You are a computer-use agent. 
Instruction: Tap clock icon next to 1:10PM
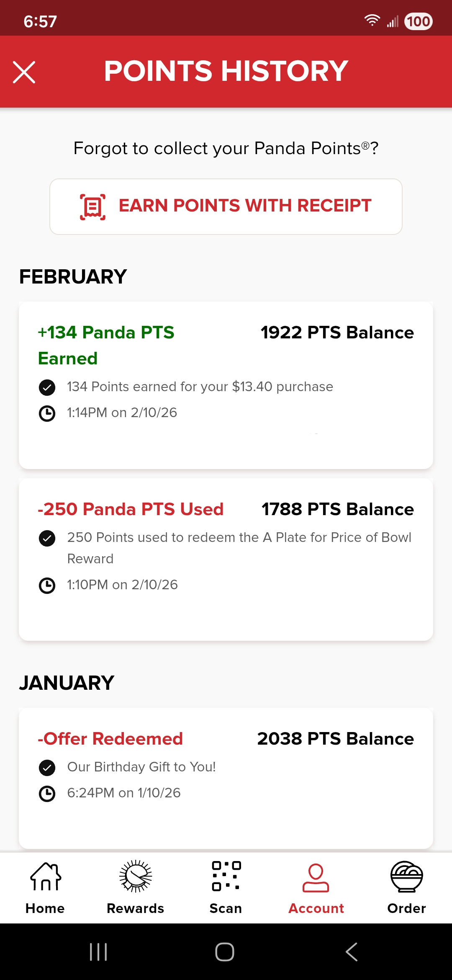coord(47,585)
